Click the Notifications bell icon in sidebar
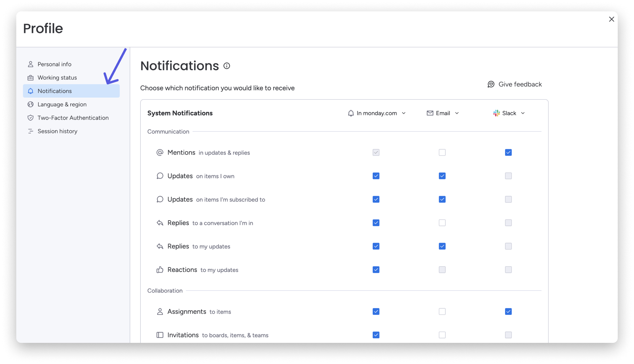Image resolution: width=634 pixels, height=364 pixels. [x=31, y=91]
